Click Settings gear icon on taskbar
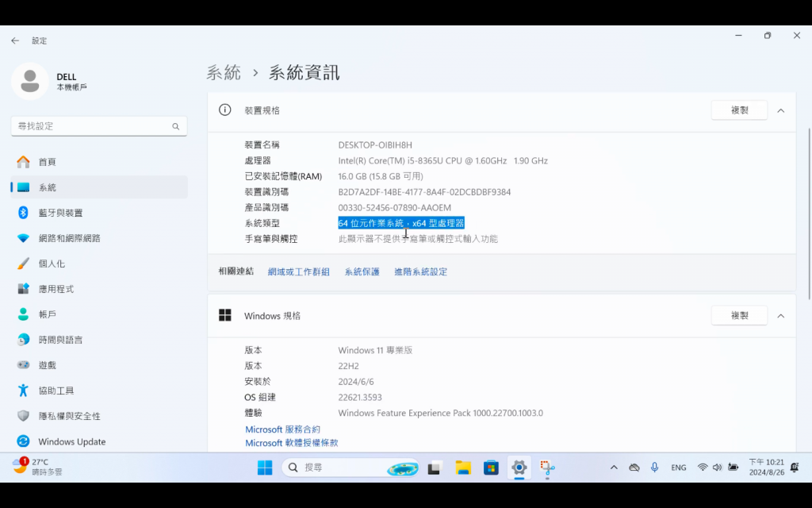 pos(519,468)
